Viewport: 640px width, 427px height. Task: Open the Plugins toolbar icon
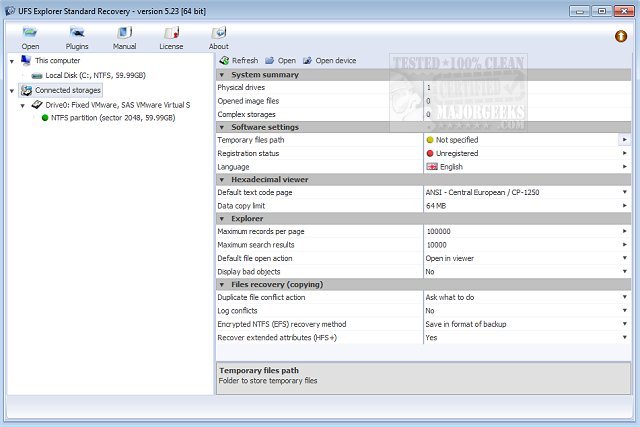77,37
